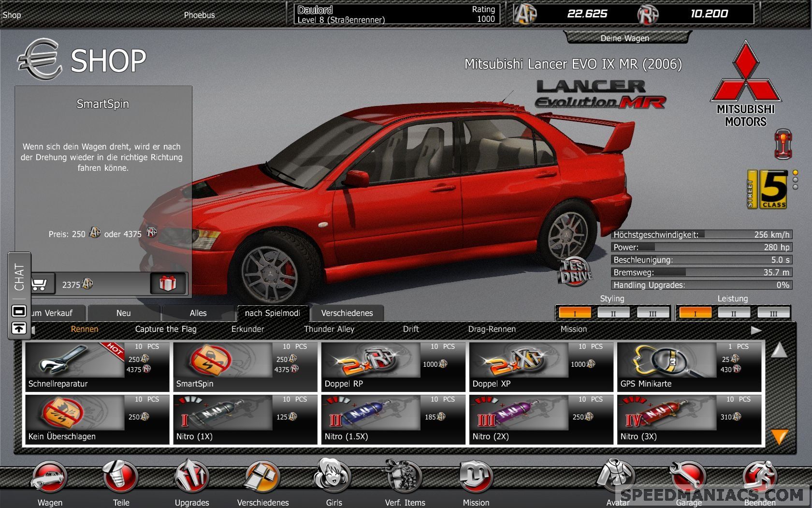This screenshot has height=508, width=812.
Task: Select Styling level III
Action: tap(652, 313)
